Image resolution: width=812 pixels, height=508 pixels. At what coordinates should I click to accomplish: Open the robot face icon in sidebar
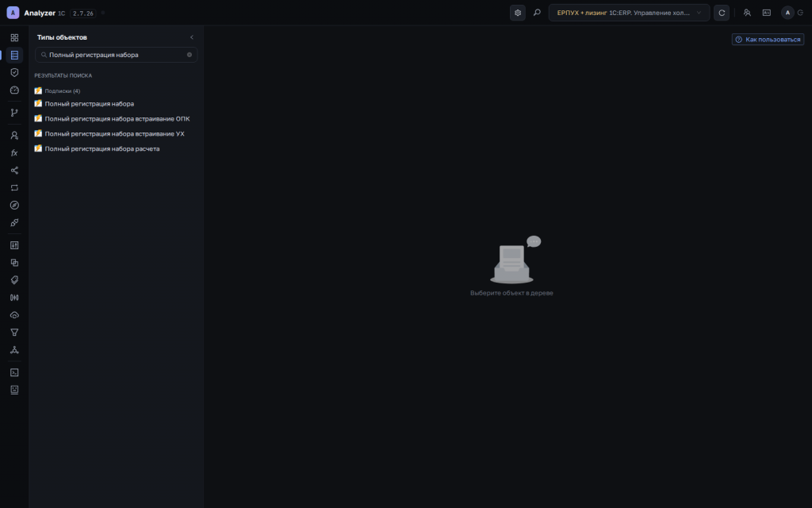coord(14,390)
